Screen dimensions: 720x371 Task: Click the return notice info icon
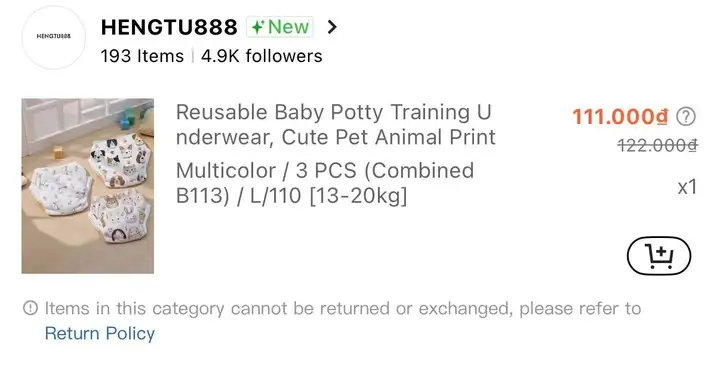coord(30,308)
